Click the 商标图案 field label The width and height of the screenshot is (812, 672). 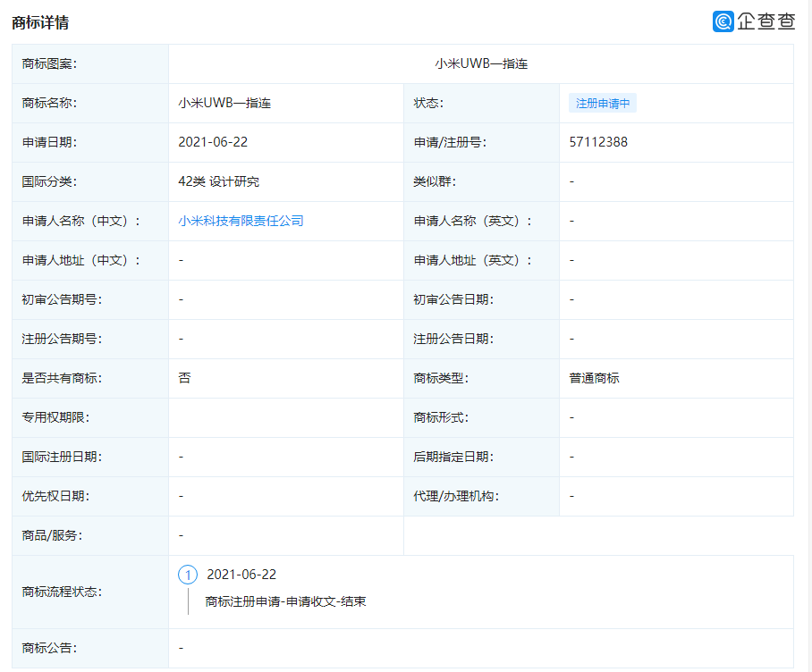(48, 63)
